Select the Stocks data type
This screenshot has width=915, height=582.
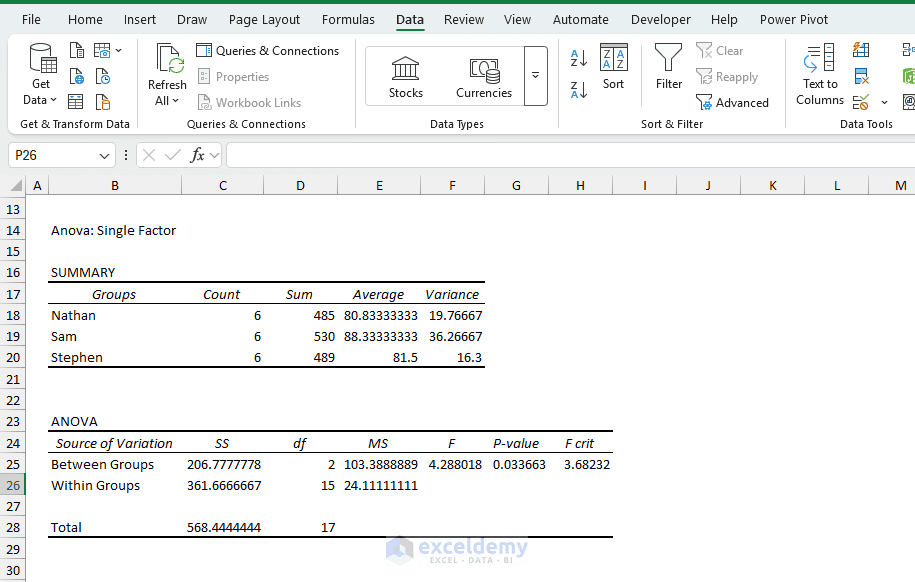406,77
